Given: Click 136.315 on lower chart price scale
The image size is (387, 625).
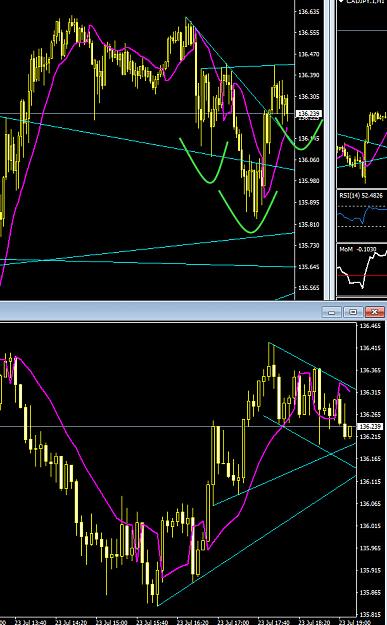Looking at the screenshot, I should point(370,393).
